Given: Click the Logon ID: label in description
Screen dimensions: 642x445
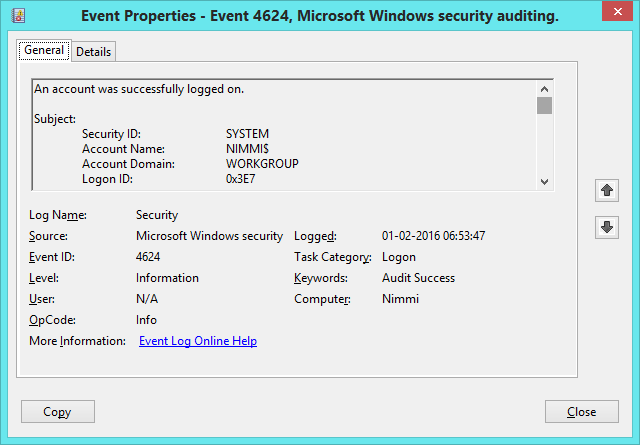Looking at the screenshot, I should (107, 179).
